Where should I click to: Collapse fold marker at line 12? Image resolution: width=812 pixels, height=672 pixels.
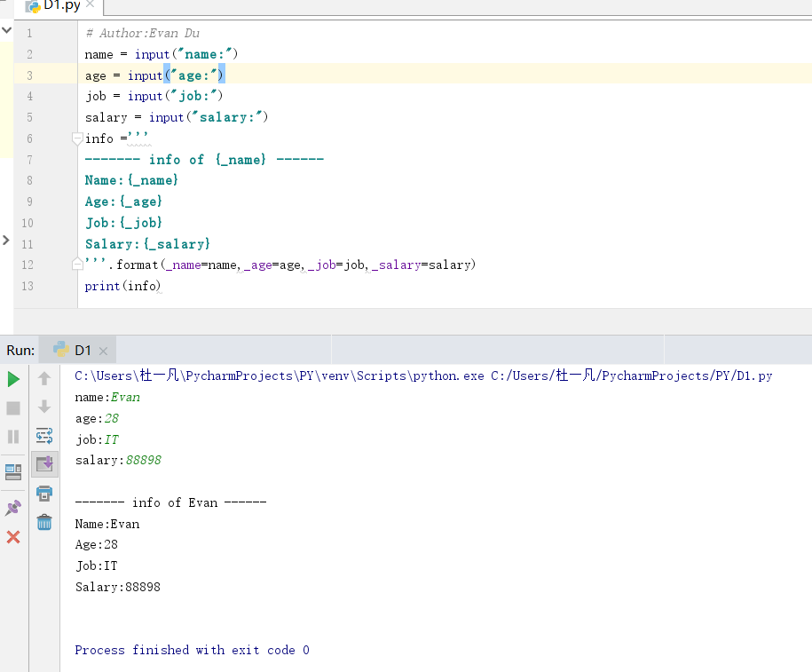77,265
